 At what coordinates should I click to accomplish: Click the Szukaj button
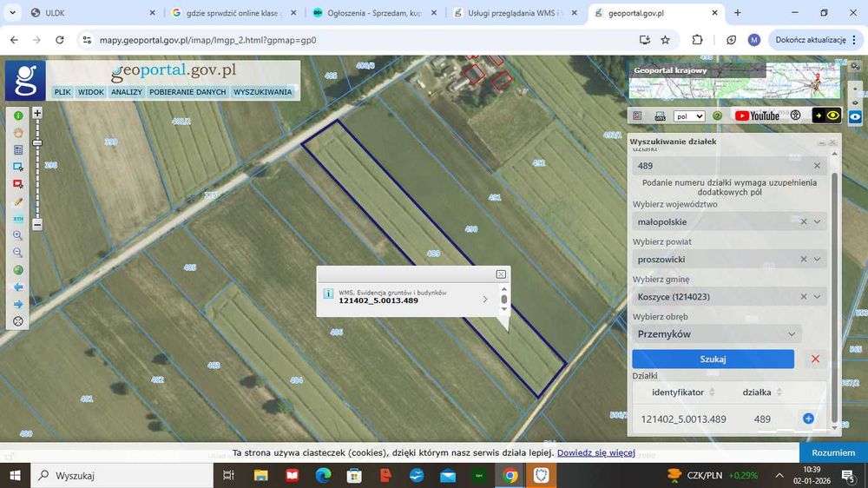[713, 359]
